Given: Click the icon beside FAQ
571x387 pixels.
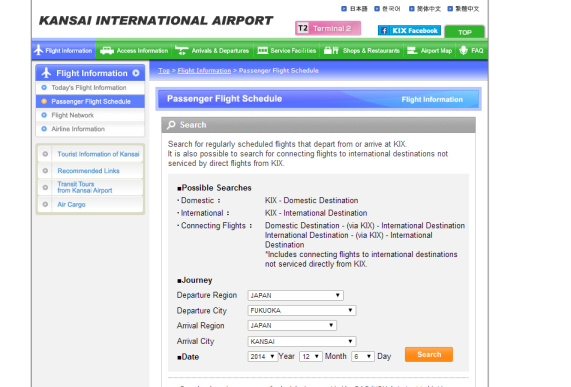Looking at the screenshot, I should point(463,50).
